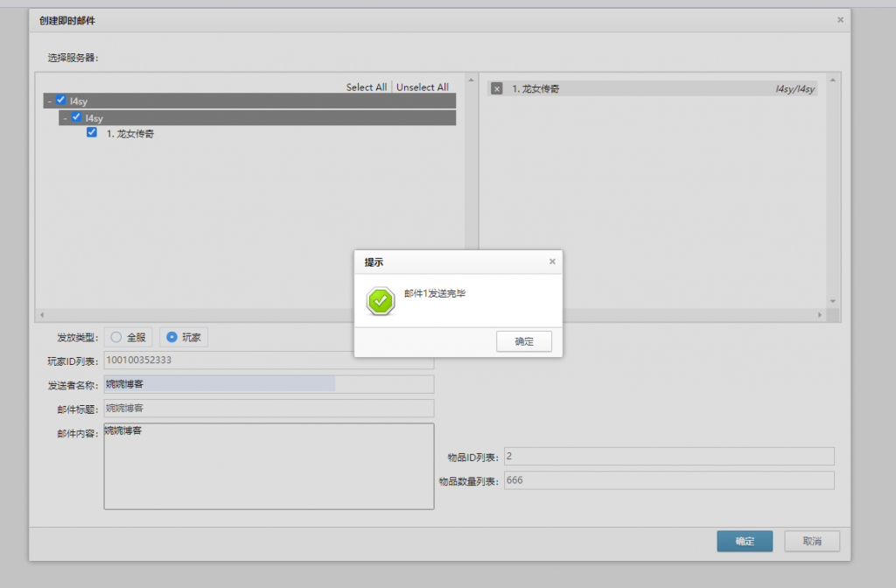Focus the 物品数量列表 field
The width and height of the screenshot is (896, 588).
[x=668, y=480]
